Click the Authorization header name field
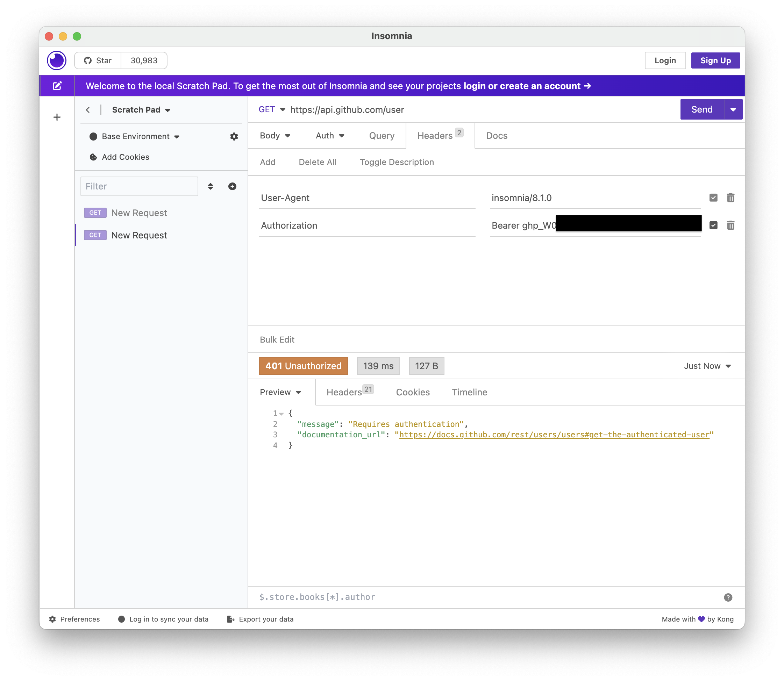Image resolution: width=784 pixels, height=681 pixels. pyautogui.click(x=367, y=226)
